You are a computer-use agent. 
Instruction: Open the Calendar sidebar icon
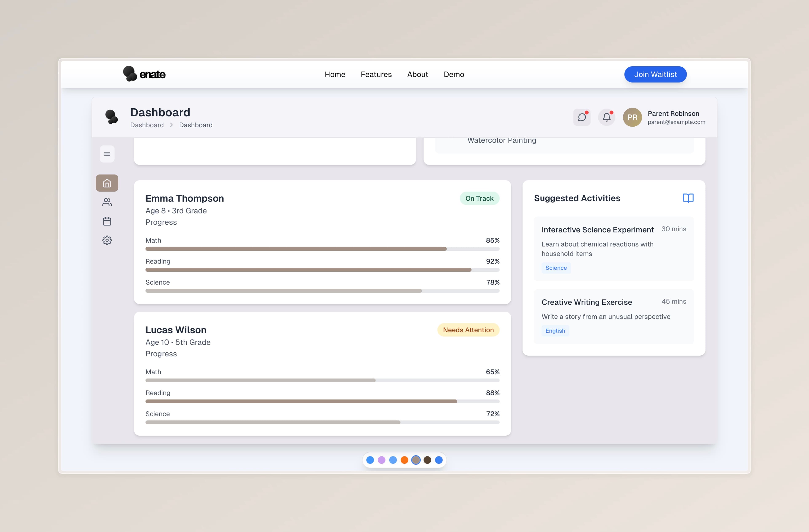pos(107,221)
